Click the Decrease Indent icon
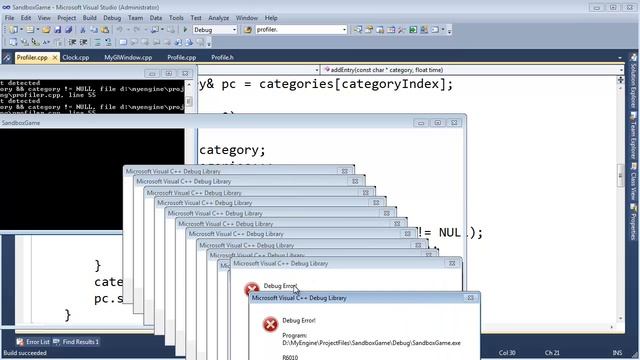Image resolution: width=640 pixels, height=360 pixels. 72,42
